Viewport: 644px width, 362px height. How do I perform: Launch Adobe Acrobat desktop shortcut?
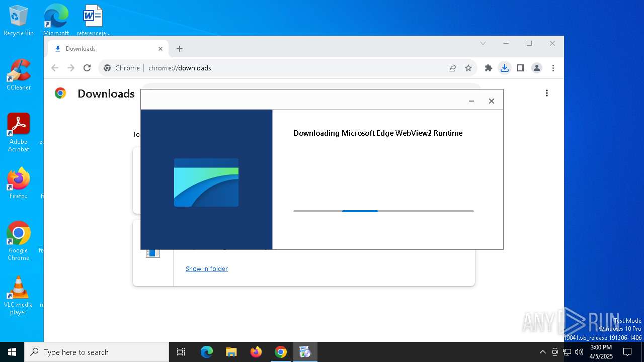pyautogui.click(x=19, y=133)
